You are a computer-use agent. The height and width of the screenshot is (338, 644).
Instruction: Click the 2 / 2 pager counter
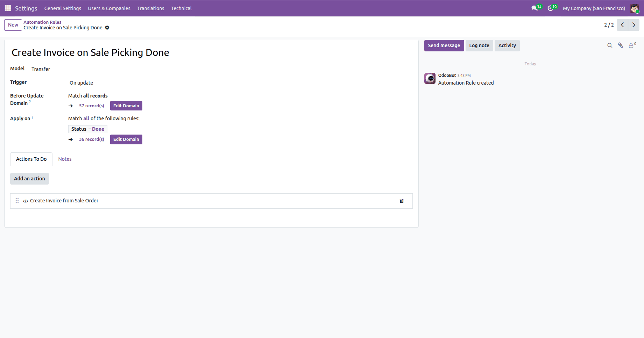[x=609, y=25]
